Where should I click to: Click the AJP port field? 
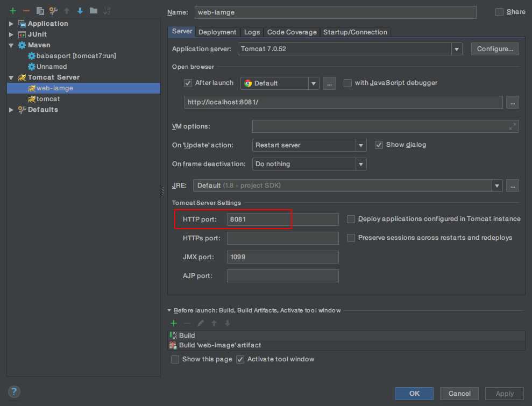282,276
